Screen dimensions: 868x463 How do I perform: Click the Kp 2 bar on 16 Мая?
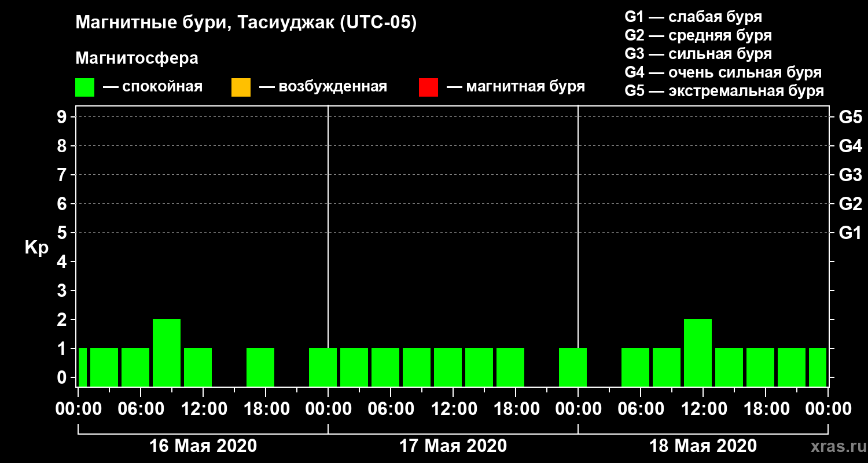pyautogui.click(x=167, y=352)
